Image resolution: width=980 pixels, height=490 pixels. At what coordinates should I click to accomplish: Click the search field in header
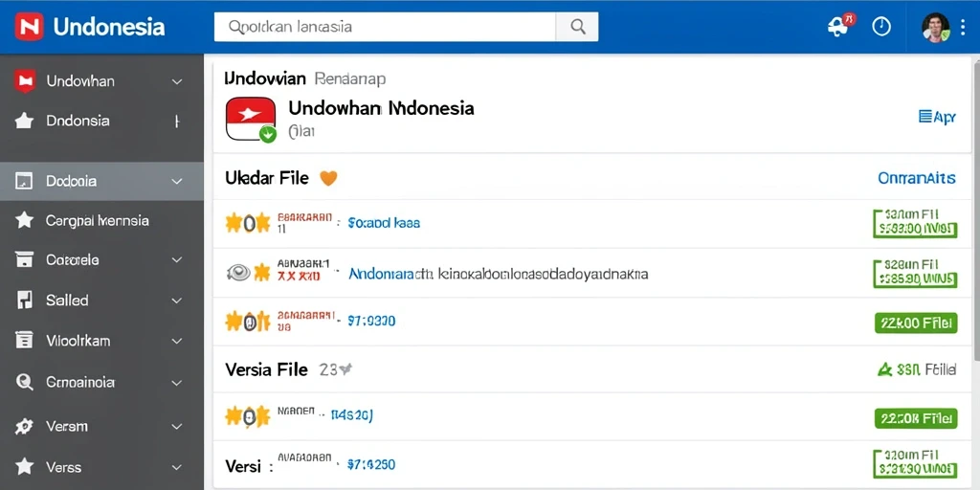click(x=385, y=27)
